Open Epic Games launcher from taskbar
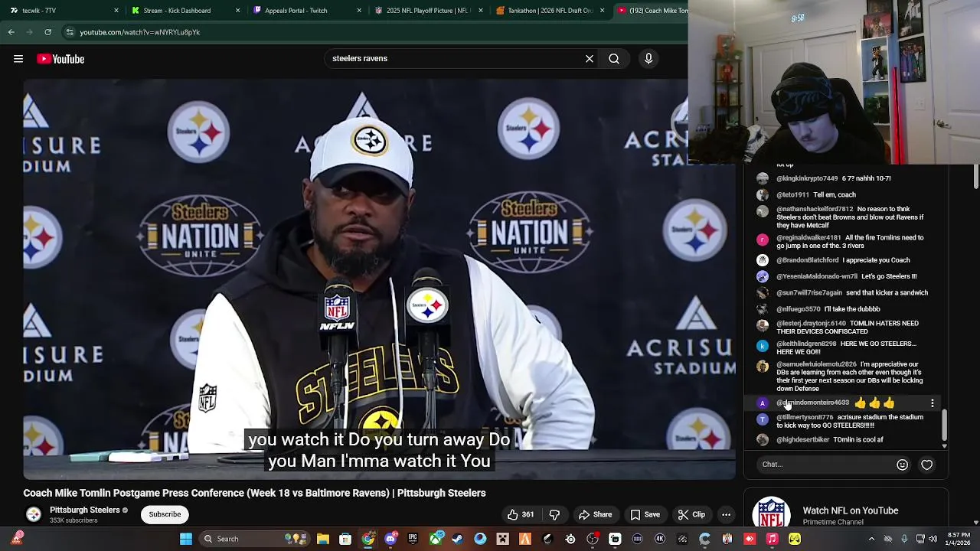 [413, 539]
